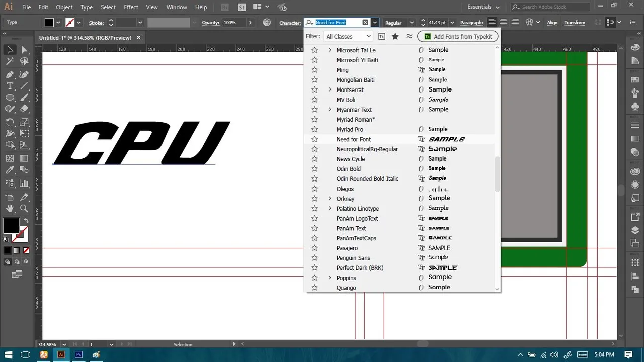Select the Scale tool
The image size is (644, 362).
point(24,122)
